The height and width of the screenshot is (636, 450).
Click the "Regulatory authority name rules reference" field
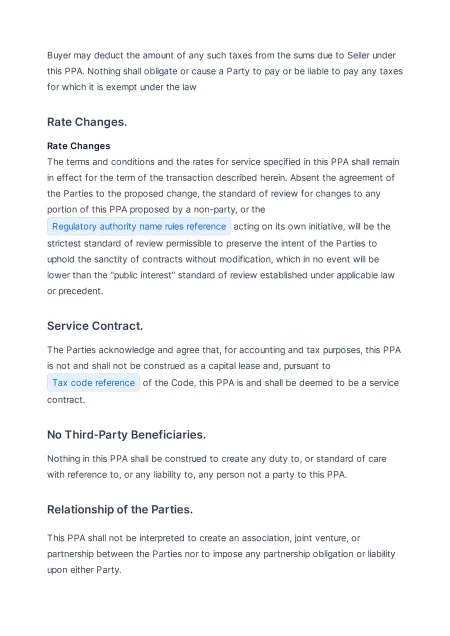coord(139,226)
